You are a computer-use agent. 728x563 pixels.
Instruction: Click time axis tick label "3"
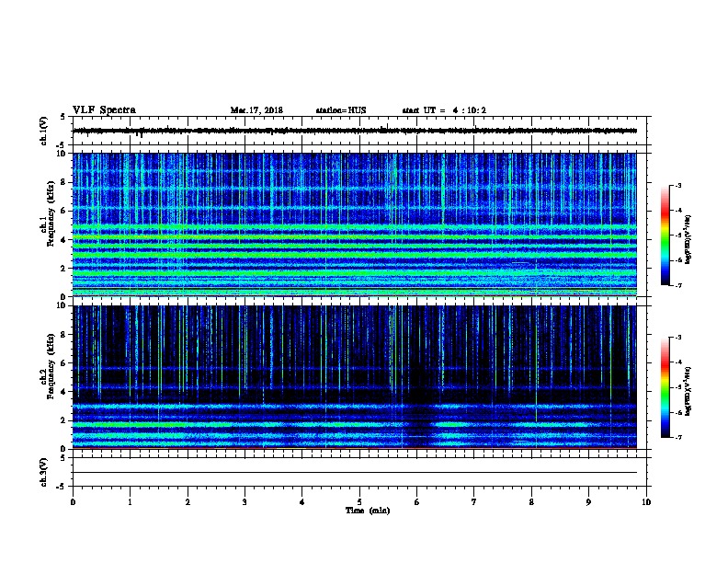(245, 501)
